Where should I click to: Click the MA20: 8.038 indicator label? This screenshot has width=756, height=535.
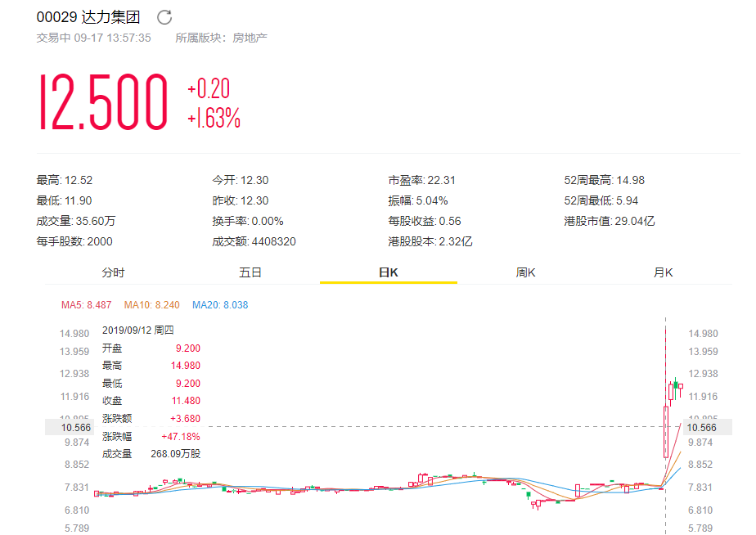tap(220, 305)
